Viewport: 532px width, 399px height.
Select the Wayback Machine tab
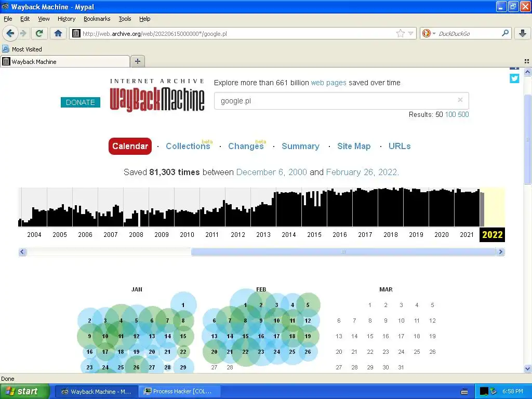pos(65,61)
